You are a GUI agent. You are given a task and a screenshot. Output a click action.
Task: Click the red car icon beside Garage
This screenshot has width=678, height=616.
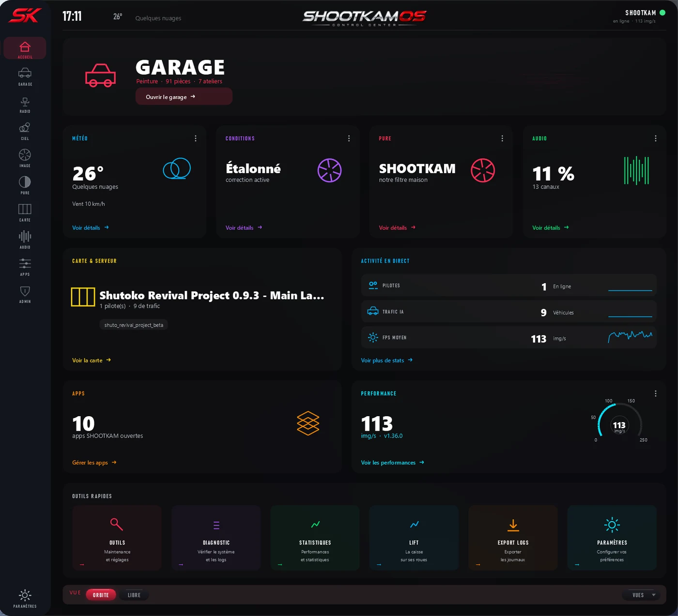click(x=101, y=75)
